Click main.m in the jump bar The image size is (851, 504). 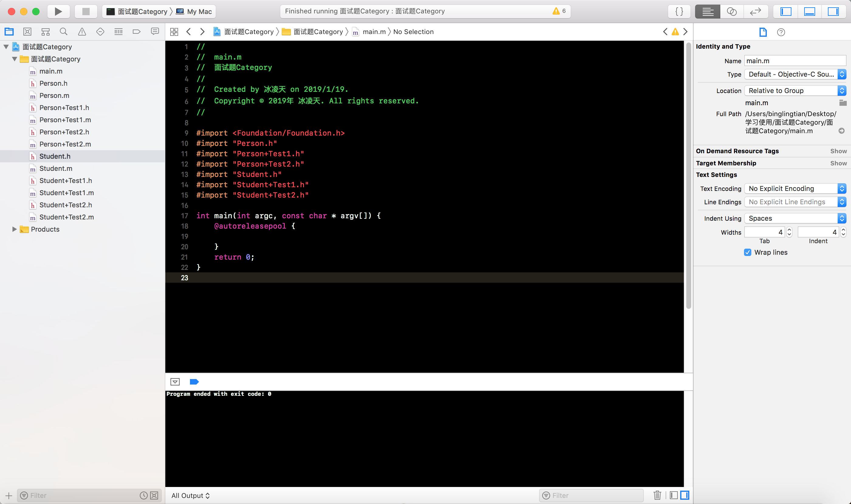[374, 32]
